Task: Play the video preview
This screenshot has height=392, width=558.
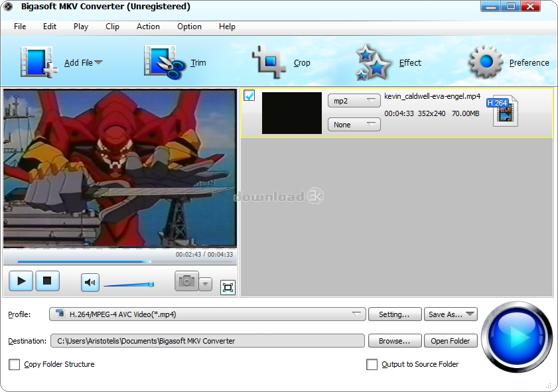Action: pyautogui.click(x=21, y=281)
